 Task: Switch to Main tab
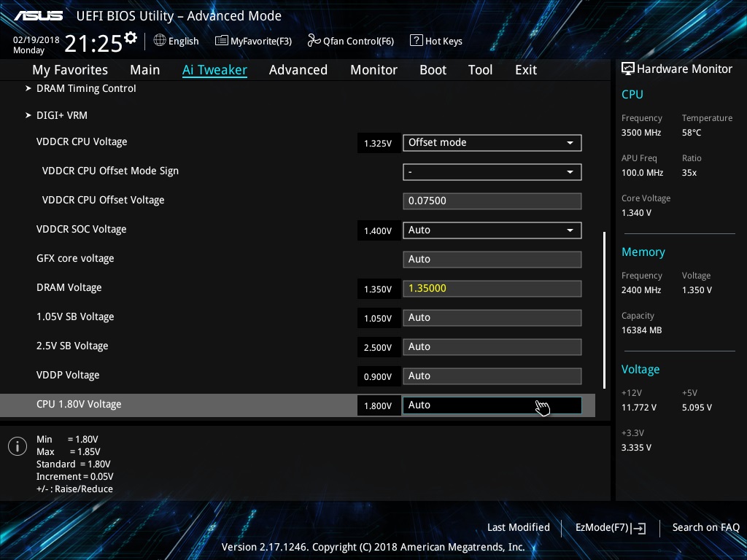point(145,69)
